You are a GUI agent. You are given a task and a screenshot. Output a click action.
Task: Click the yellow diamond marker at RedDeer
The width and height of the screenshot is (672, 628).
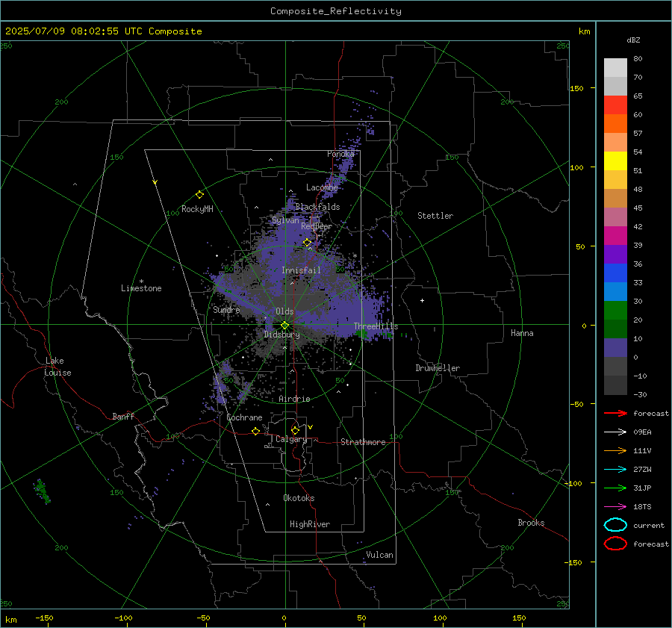click(x=307, y=243)
